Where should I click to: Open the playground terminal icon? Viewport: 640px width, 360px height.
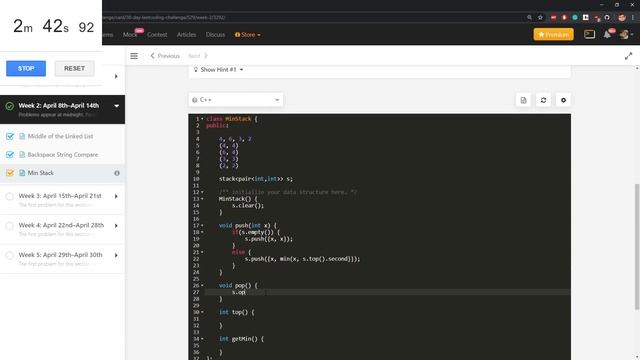[x=589, y=35]
